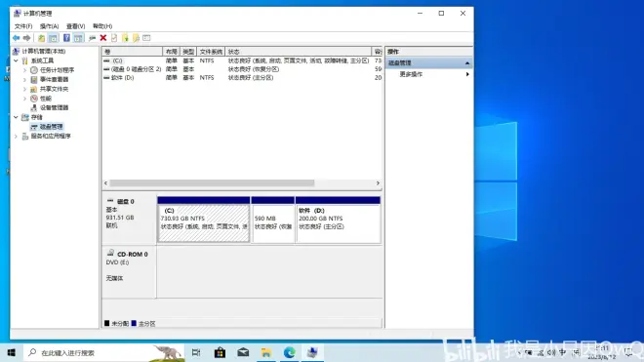The width and height of the screenshot is (644, 362).
Task: Expand the 任务计划程序 tree node
Action: pyautogui.click(x=24, y=70)
